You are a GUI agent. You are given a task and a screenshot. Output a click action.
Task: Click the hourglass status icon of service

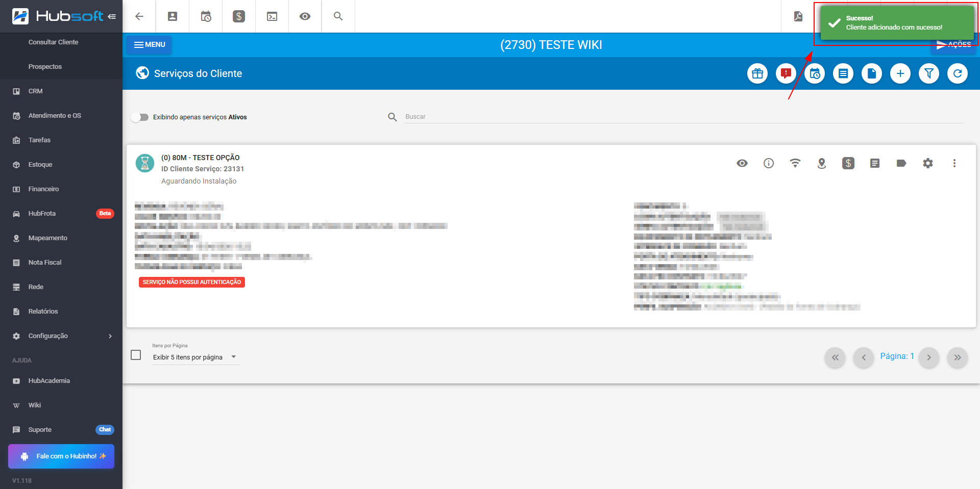[x=145, y=163]
